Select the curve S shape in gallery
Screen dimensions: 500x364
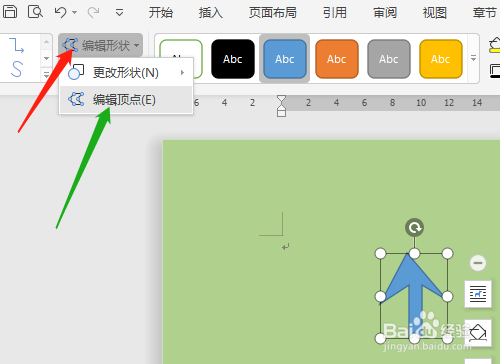pos(16,69)
